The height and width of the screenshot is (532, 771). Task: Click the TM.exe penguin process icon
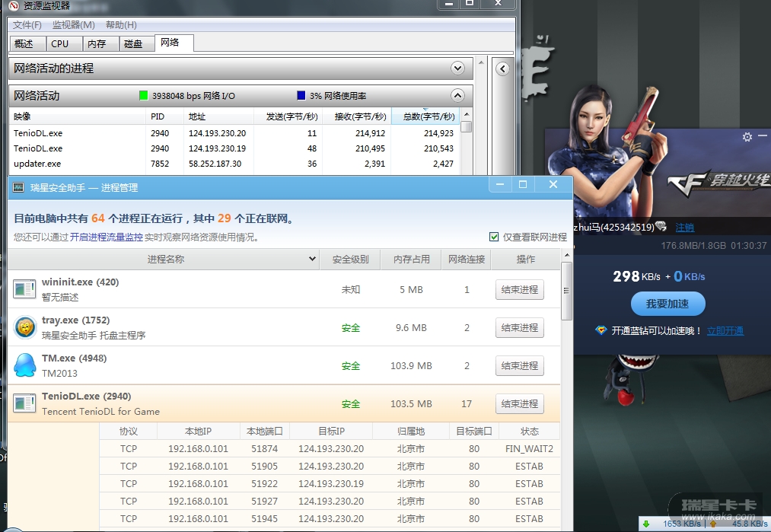click(x=25, y=365)
